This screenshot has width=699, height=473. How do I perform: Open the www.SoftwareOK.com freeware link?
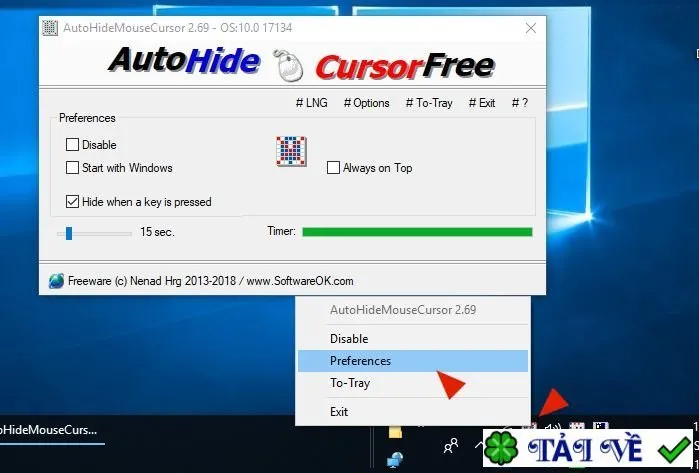click(x=300, y=281)
